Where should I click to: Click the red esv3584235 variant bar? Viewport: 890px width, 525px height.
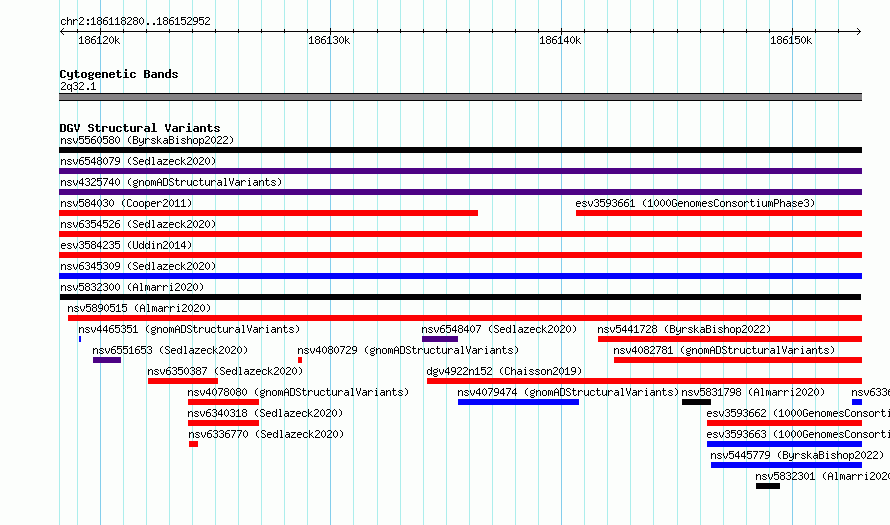tap(460, 255)
